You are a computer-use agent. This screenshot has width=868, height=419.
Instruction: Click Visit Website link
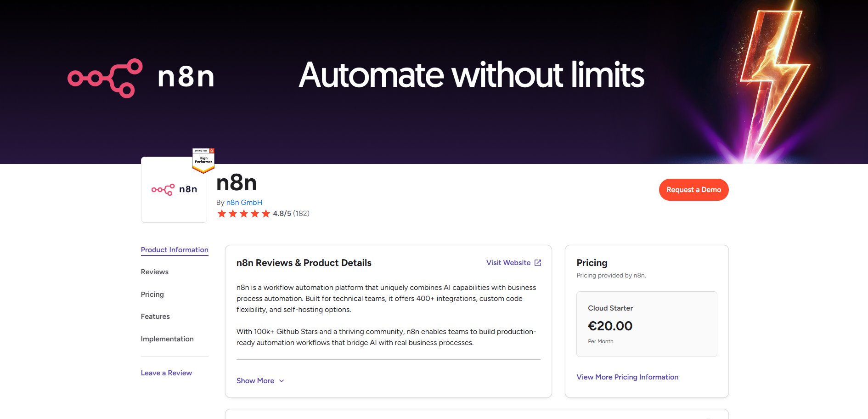click(x=508, y=263)
